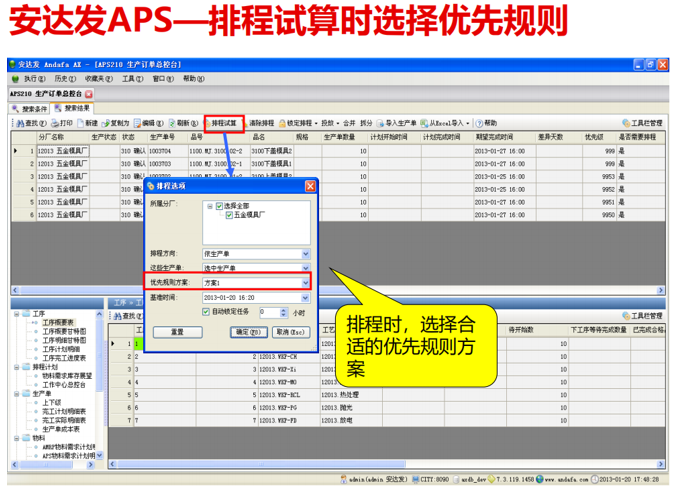This screenshot has height=497, width=684.
Task: Click the 导入生产单 import icon
Action: 380,123
